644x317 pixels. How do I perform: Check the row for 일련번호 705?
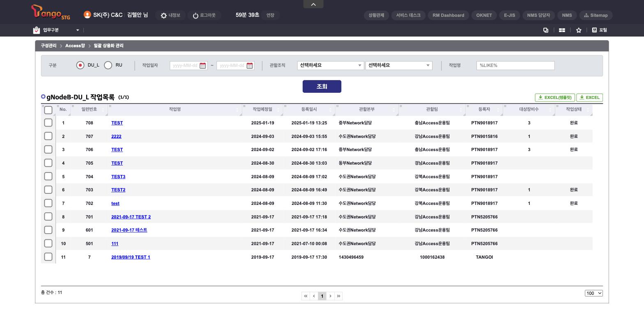pyautogui.click(x=48, y=163)
